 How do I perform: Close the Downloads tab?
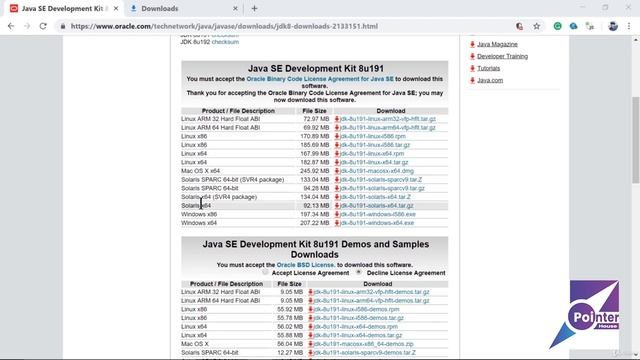click(x=235, y=8)
